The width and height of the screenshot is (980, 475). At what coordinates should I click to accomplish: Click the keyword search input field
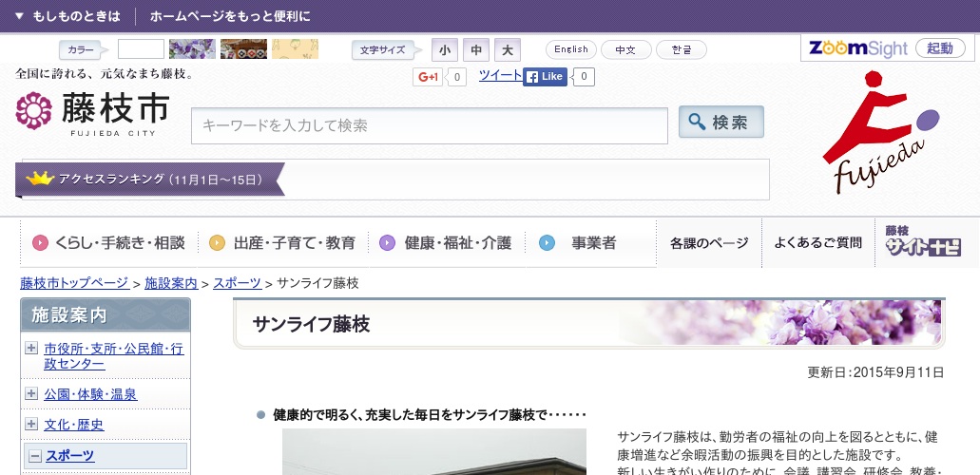tap(429, 125)
